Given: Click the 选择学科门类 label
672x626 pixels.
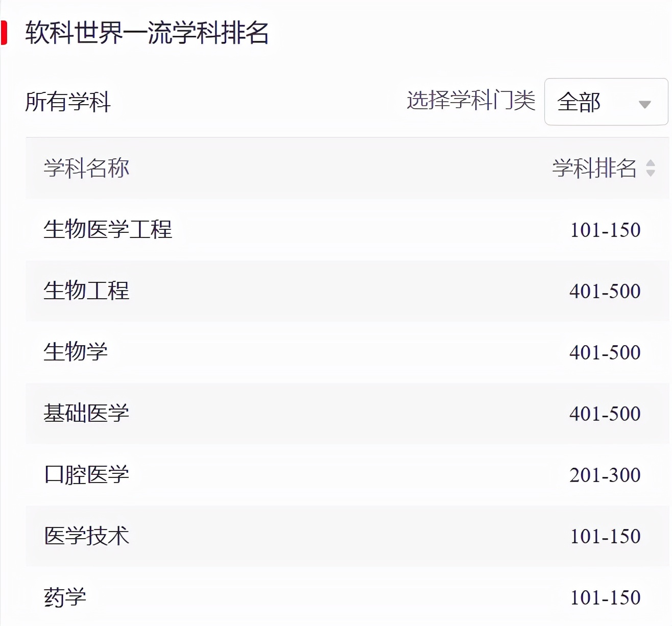Looking at the screenshot, I should (x=471, y=101).
